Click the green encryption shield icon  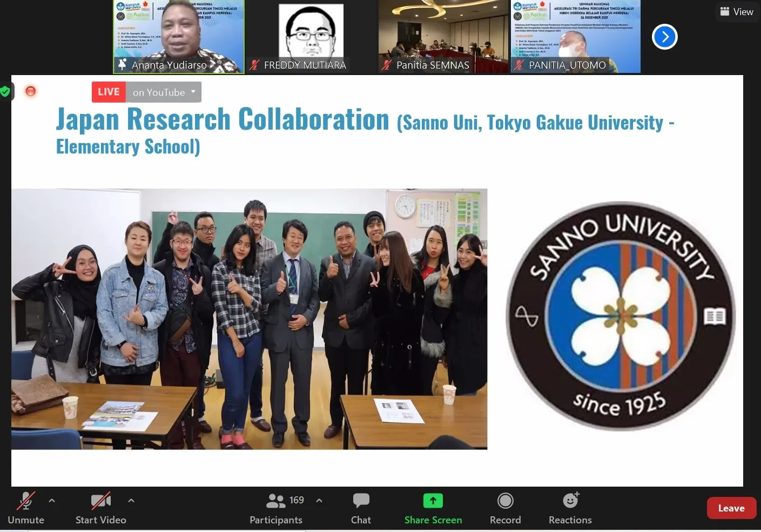point(5,92)
